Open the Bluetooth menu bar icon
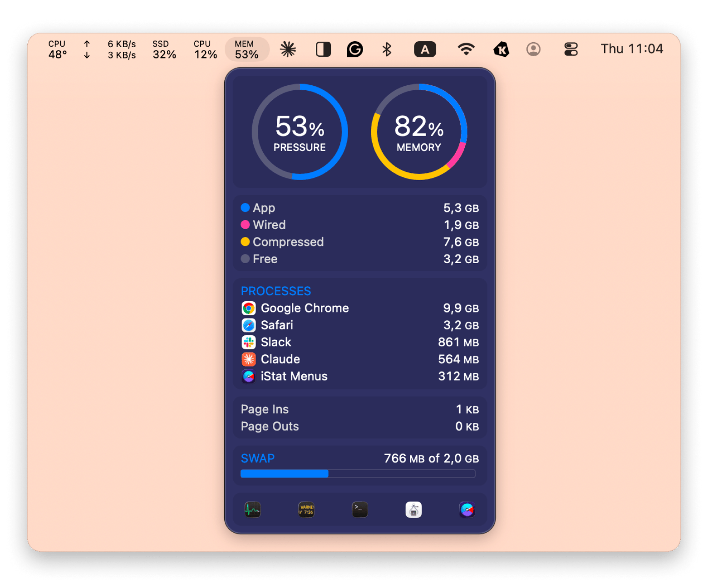Screen dimensions: 708x588 click(387, 49)
